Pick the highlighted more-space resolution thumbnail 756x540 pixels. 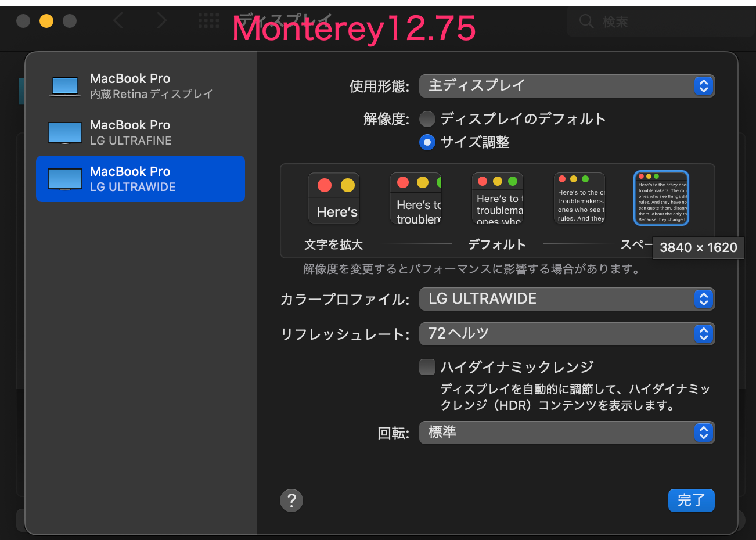[661, 198]
